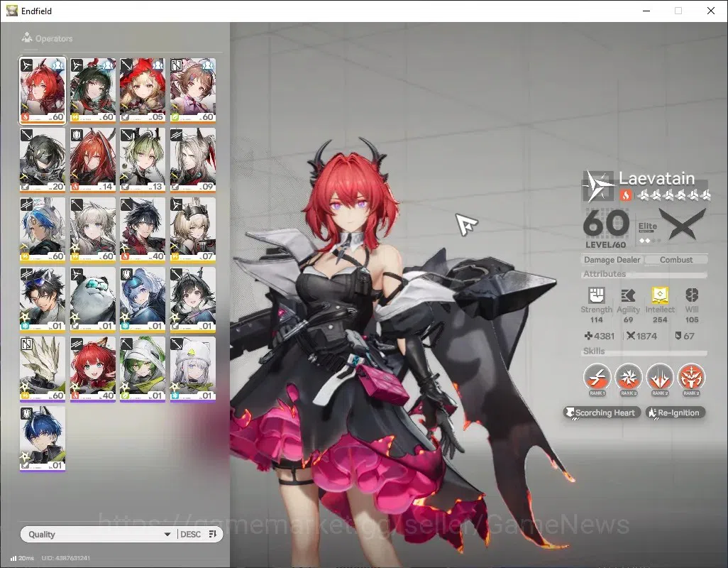The width and height of the screenshot is (728, 568).
Task: Click the fire element icon under Laevatain
Action: pyautogui.click(x=625, y=195)
